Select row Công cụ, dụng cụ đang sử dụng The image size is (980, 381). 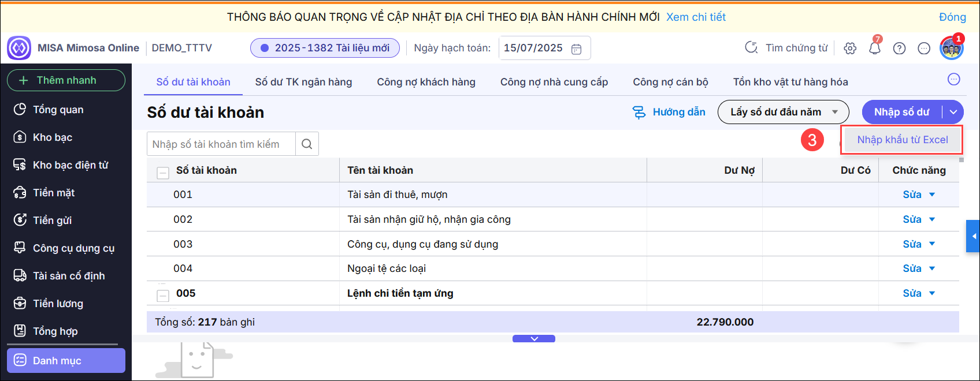coord(553,244)
